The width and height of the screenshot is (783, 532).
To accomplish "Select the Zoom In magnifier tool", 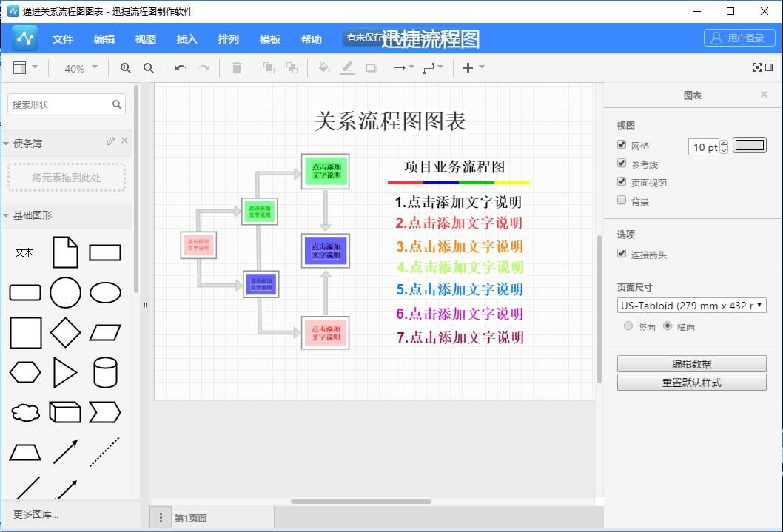I will (126, 67).
